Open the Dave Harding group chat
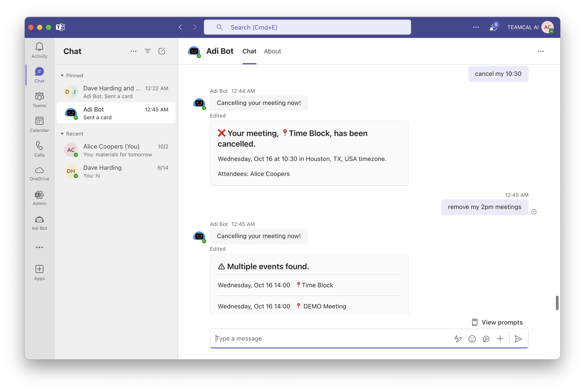 coord(116,92)
